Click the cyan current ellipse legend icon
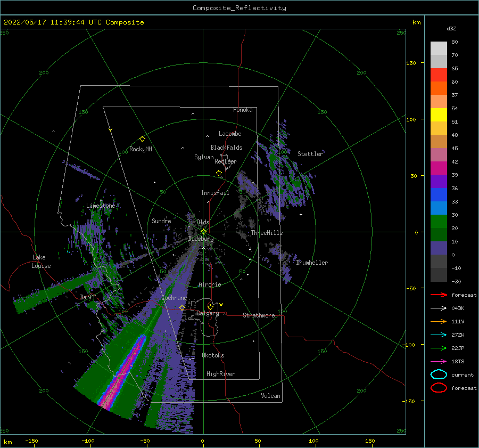479x448 pixels. coord(439,374)
